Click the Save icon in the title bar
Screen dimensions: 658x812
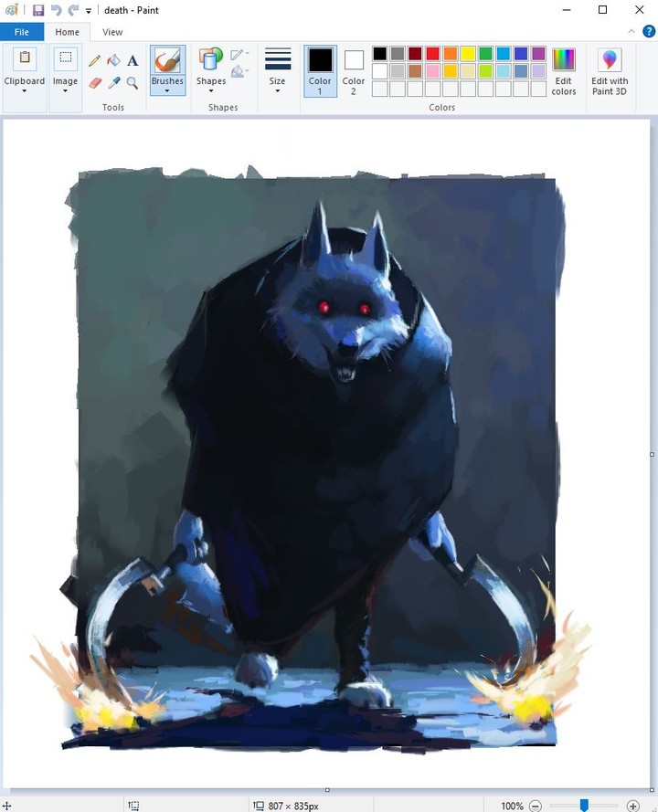tap(38, 10)
